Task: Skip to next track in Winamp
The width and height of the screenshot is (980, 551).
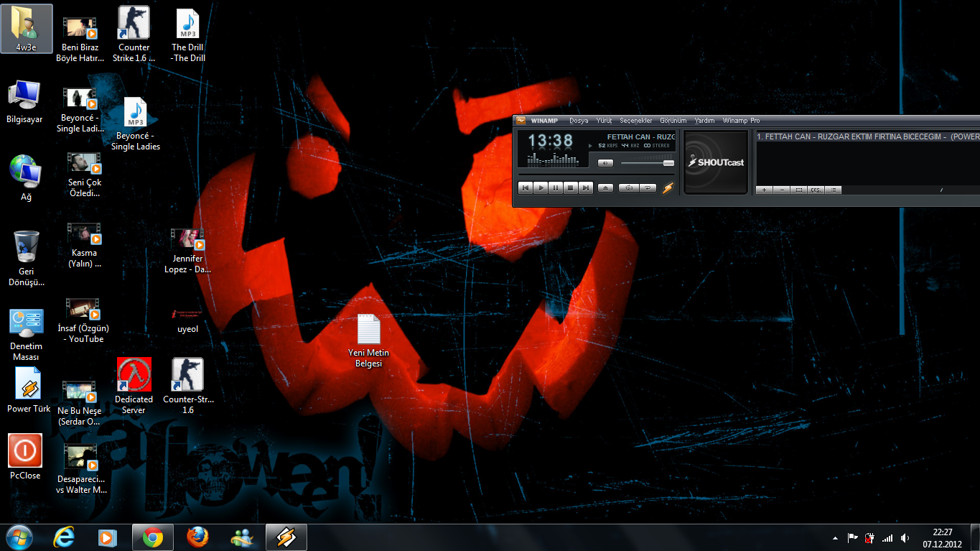Action: point(586,188)
